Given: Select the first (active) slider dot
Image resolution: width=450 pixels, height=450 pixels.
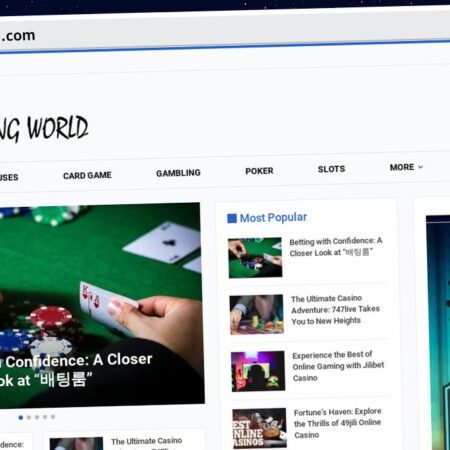Looking at the screenshot, I should coord(21,417).
